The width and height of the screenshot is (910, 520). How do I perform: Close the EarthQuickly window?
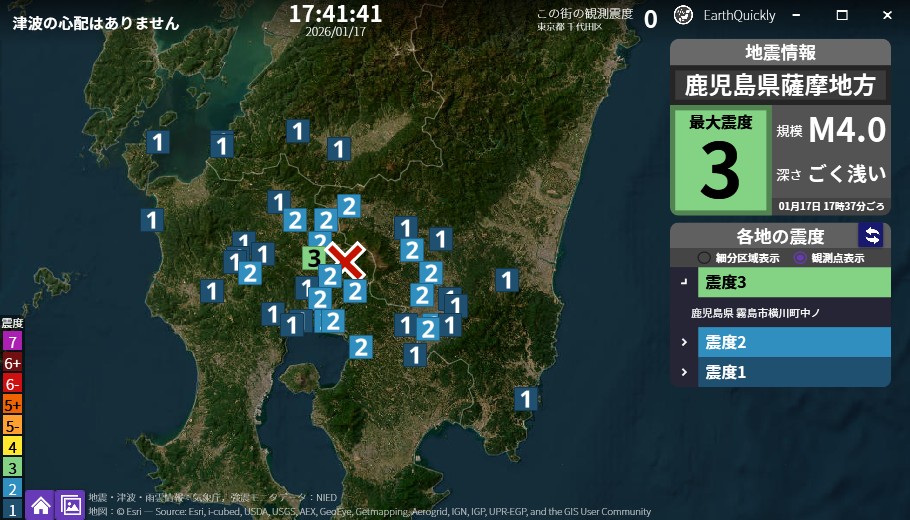point(887,15)
